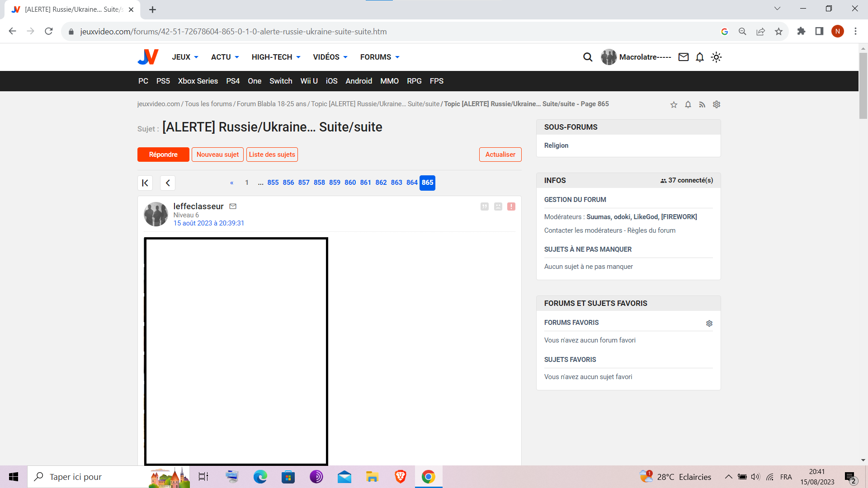Open page 860 of the topic
The image size is (868, 488).
(x=350, y=183)
